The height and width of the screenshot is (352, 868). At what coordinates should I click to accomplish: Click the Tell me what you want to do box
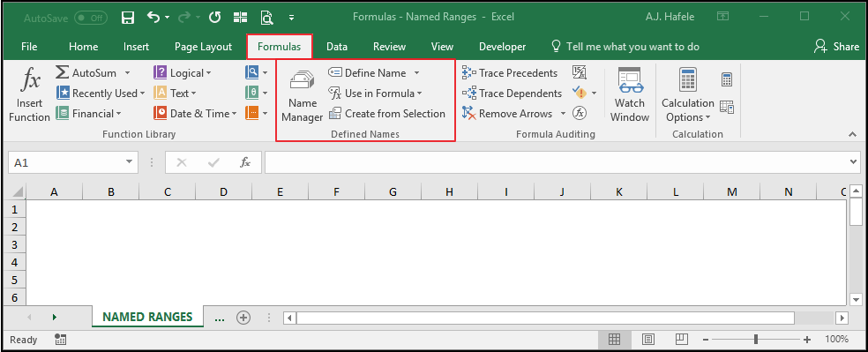[625, 47]
